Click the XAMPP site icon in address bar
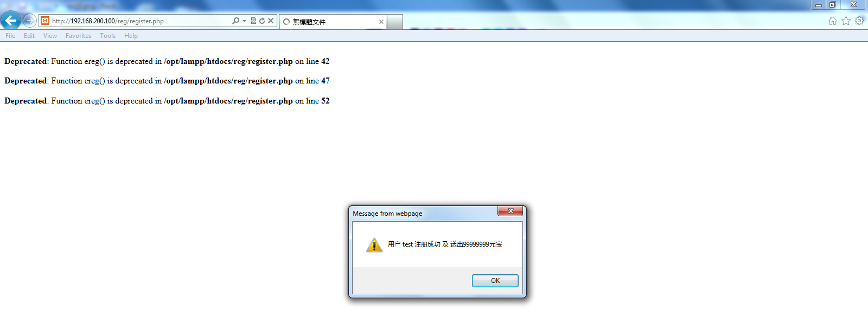868x323 pixels. [45, 21]
